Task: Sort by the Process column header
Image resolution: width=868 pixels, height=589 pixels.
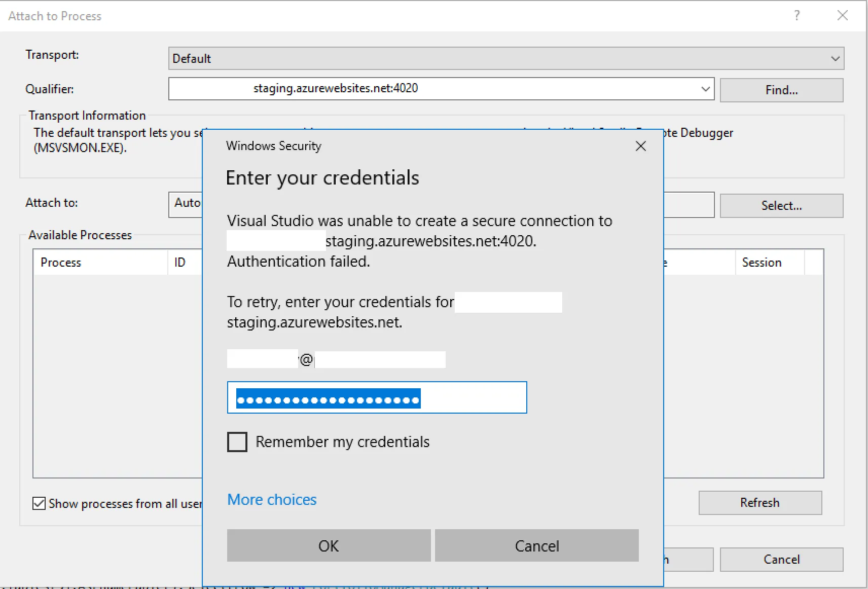Action: (x=100, y=262)
